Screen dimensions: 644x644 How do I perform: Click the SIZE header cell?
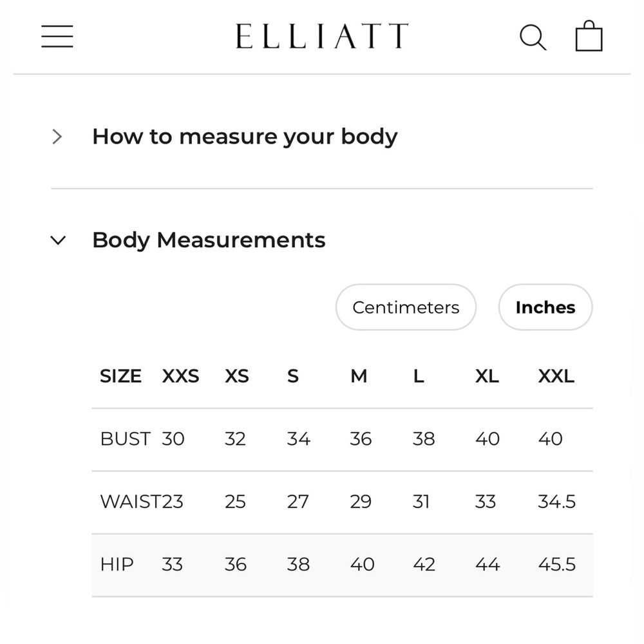coord(121,376)
